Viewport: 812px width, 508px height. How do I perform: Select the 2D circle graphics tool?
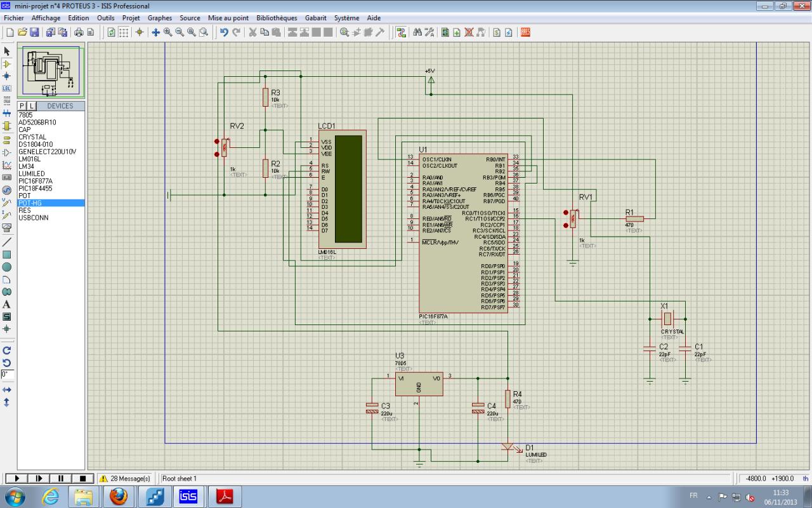pyautogui.click(x=7, y=267)
